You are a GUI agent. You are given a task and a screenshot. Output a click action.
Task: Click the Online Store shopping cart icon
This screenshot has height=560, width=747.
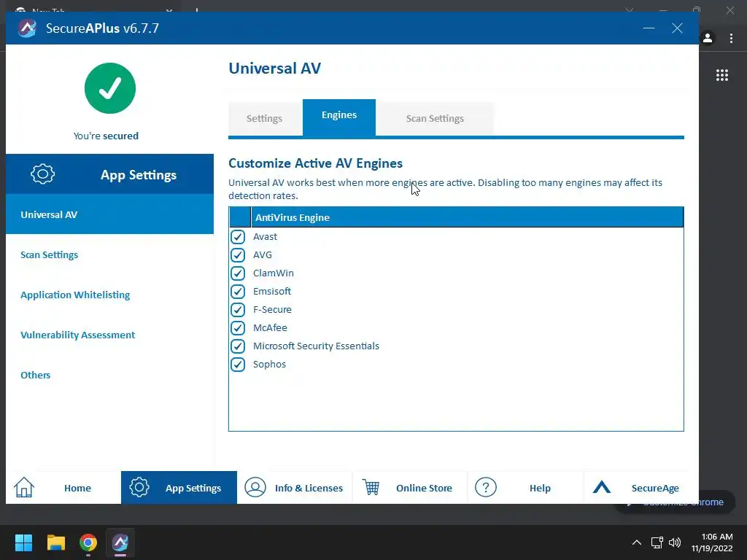click(x=371, y=488)
